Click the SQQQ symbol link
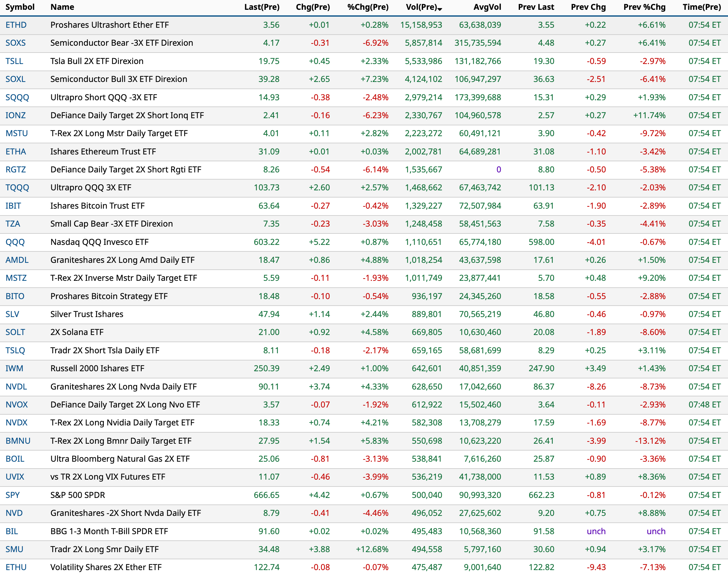The height and width of the screenshot is (574, 728). (x=17, y=97)
